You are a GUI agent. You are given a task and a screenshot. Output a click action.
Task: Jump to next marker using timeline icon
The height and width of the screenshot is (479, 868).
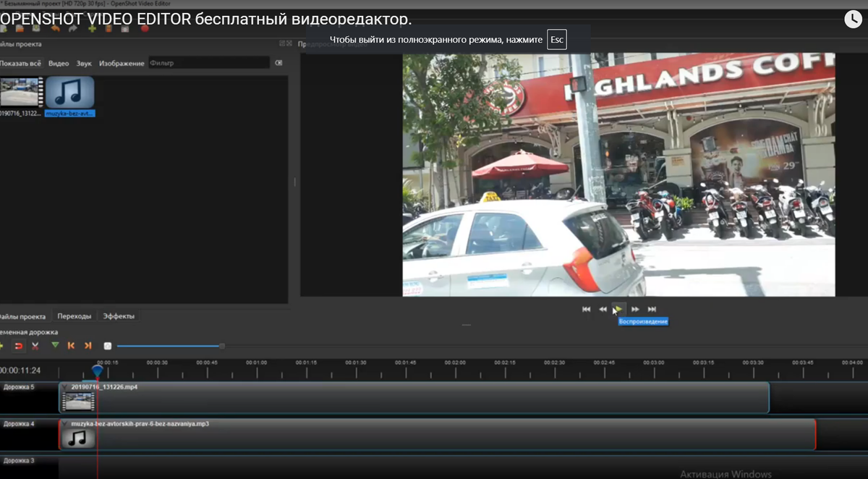(x=87, y=344)
